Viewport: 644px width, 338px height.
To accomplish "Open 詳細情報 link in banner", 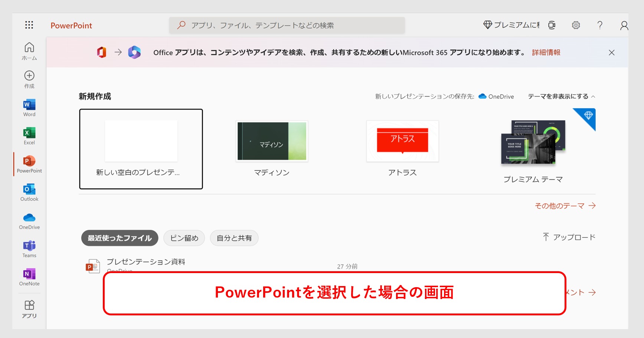I will coord(546,52).
